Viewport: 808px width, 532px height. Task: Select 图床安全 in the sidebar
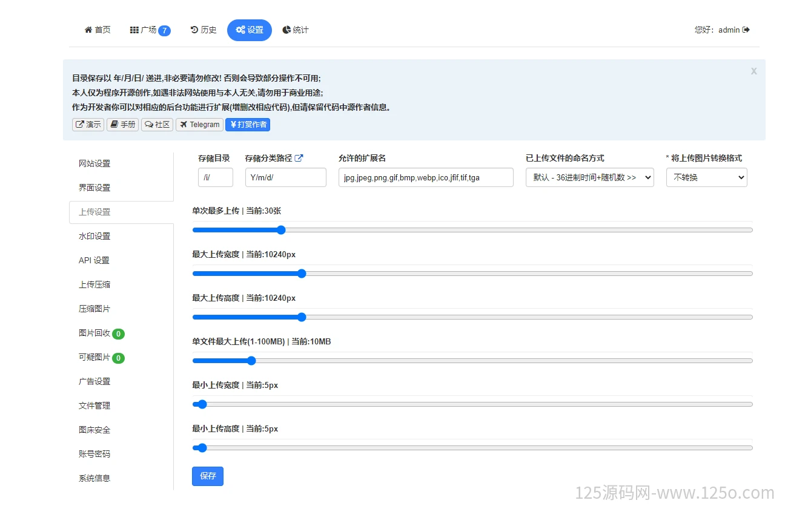121,430
